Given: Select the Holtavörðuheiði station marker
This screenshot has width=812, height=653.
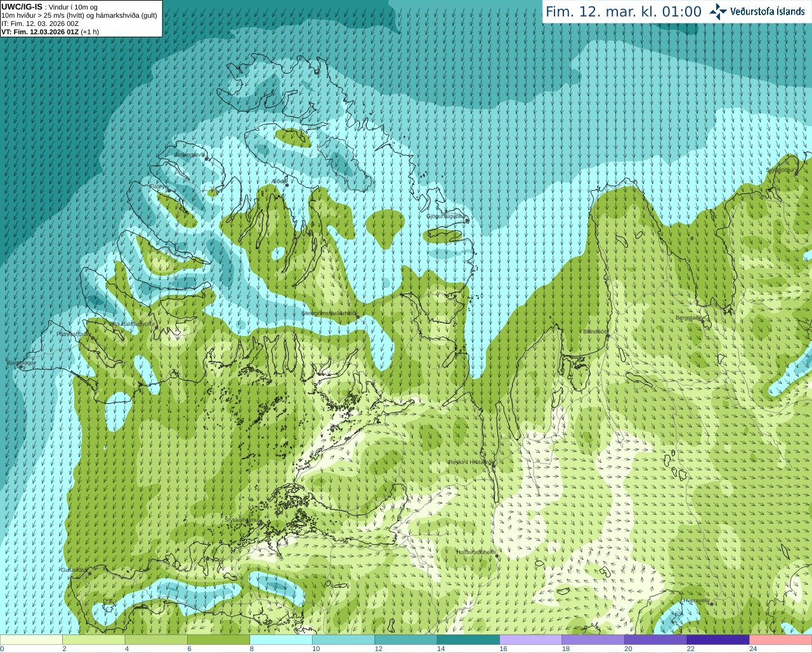Looking at the screenshot, I should click(x=497, y=557).
